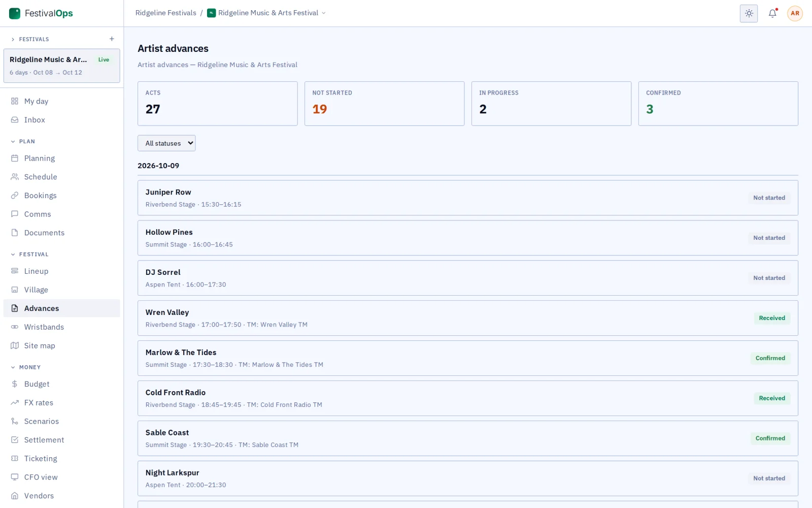Open Scenarios in the sidebar
Screen dimensions: 812x508
[x=62, y=421]
